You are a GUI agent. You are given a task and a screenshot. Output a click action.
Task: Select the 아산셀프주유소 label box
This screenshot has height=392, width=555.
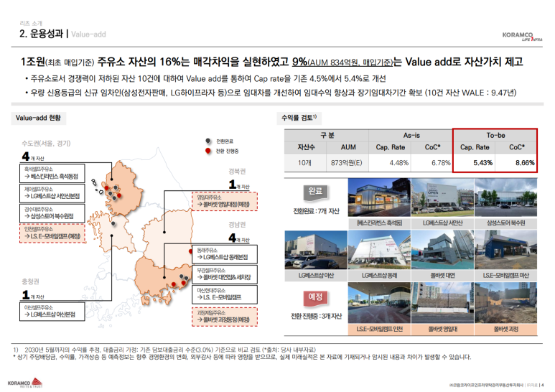52,312
